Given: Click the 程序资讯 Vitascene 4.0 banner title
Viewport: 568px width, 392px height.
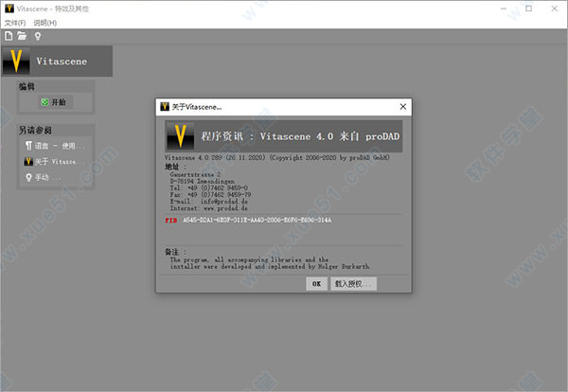Looking at the screenshot, I should click(300, 136).
